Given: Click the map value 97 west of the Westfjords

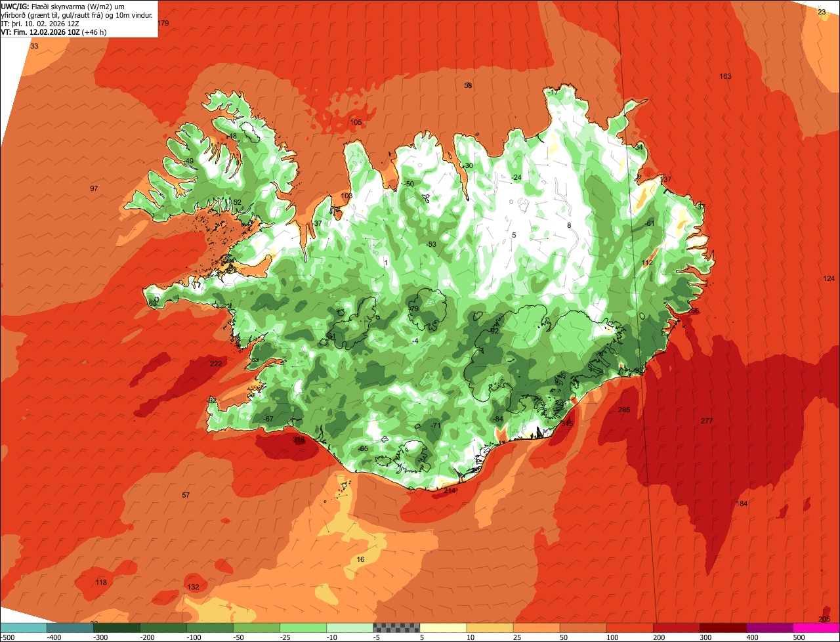Looking at the screenshot, I should 94,188.
